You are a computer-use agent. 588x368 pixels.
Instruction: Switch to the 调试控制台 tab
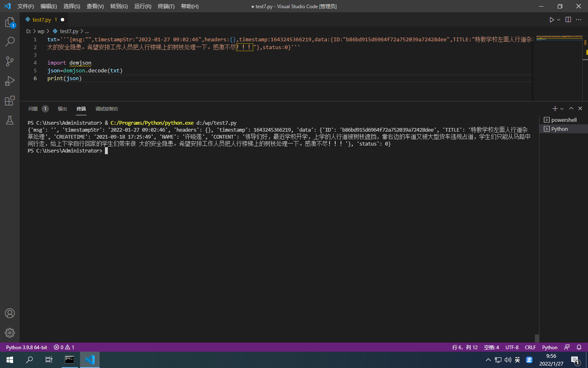[107, 109]
